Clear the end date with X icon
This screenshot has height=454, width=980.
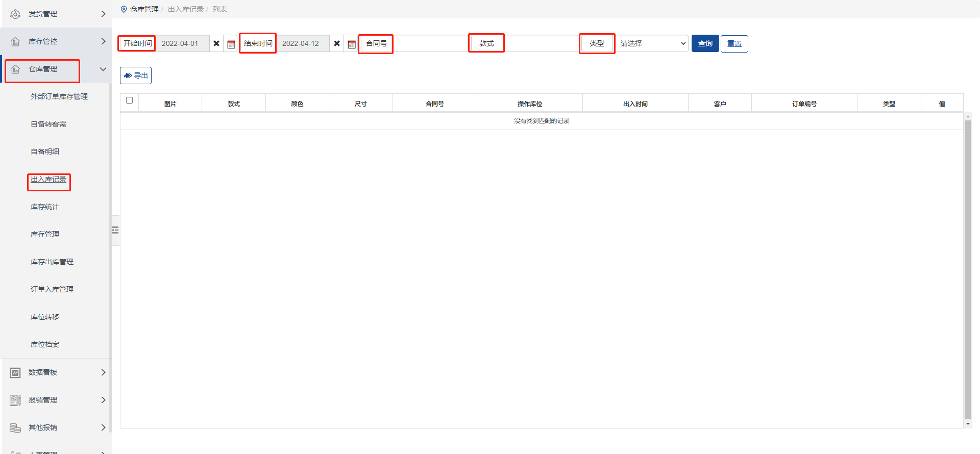click(337, 44)
